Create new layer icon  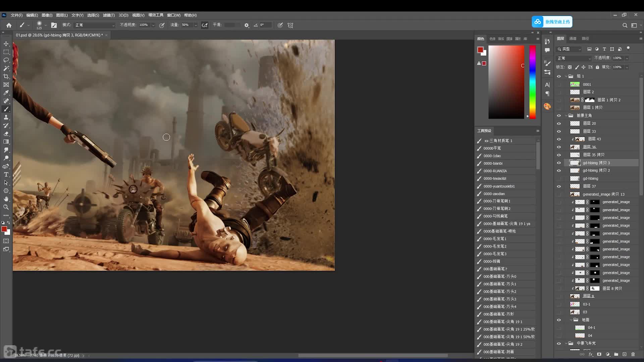click(x=625, y=354)
